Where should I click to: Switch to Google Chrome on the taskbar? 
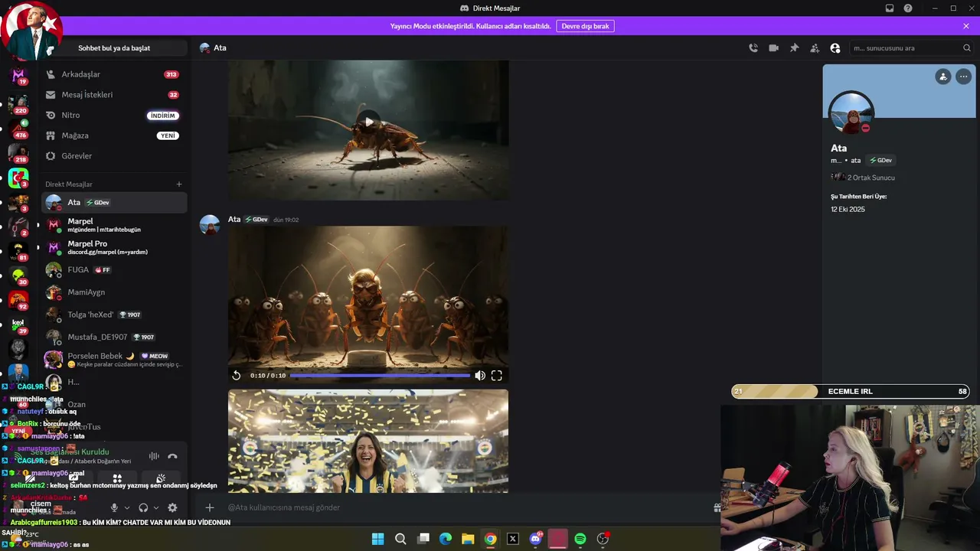point(491,539)
